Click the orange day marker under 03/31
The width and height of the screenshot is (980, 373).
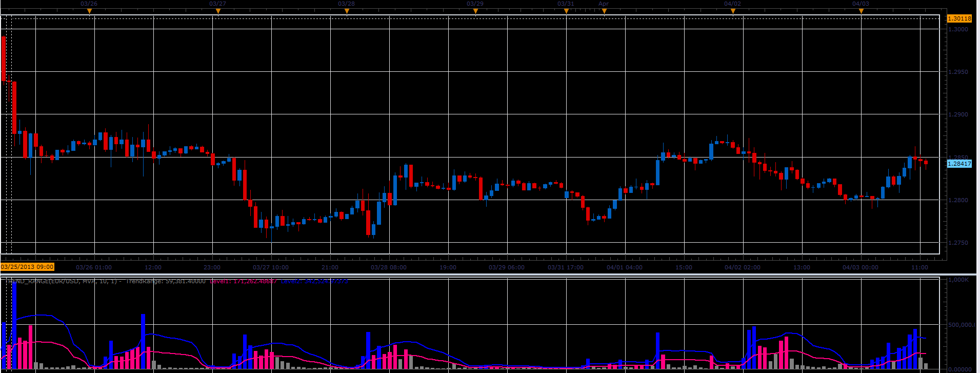click(x=566, y=11)
